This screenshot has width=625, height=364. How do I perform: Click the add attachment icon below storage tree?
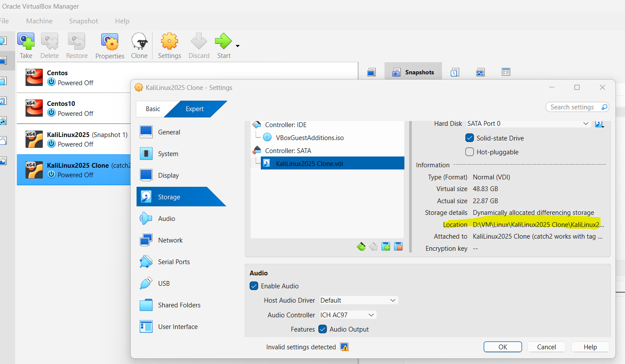pos(386,246)
